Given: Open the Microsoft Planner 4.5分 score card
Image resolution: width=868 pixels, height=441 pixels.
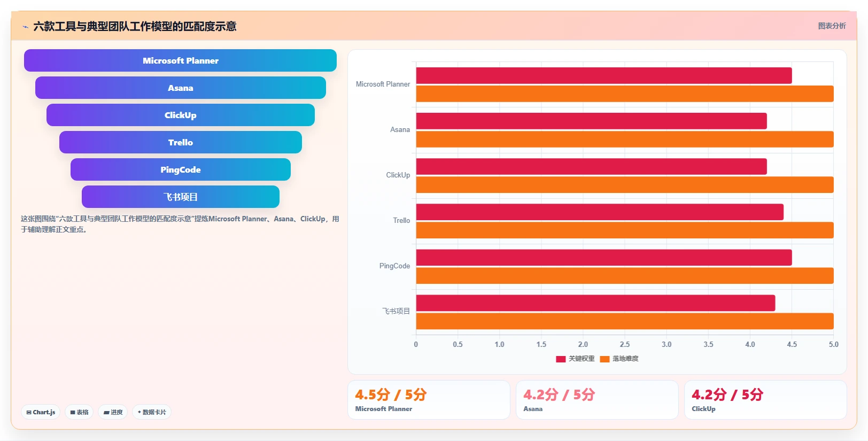Looking at the screenshot, I should pos(429,400).
